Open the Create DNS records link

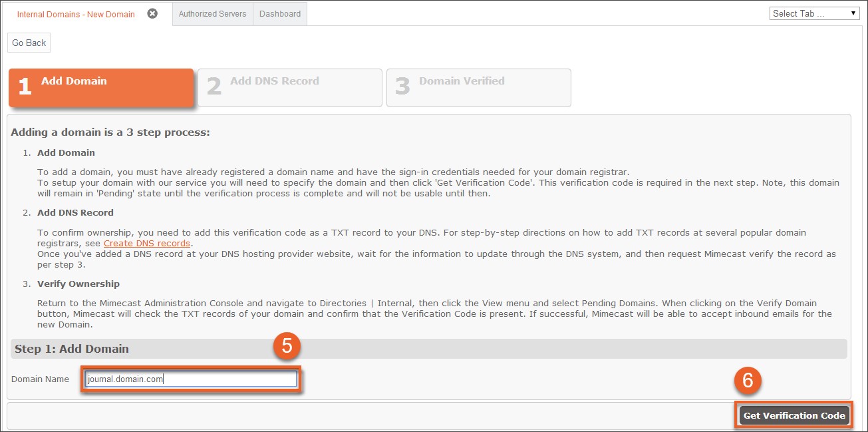tap(146, 242)
